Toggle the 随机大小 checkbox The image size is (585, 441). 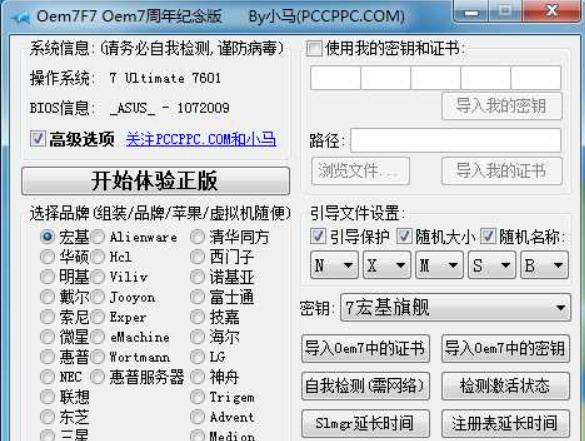(403, 236)
